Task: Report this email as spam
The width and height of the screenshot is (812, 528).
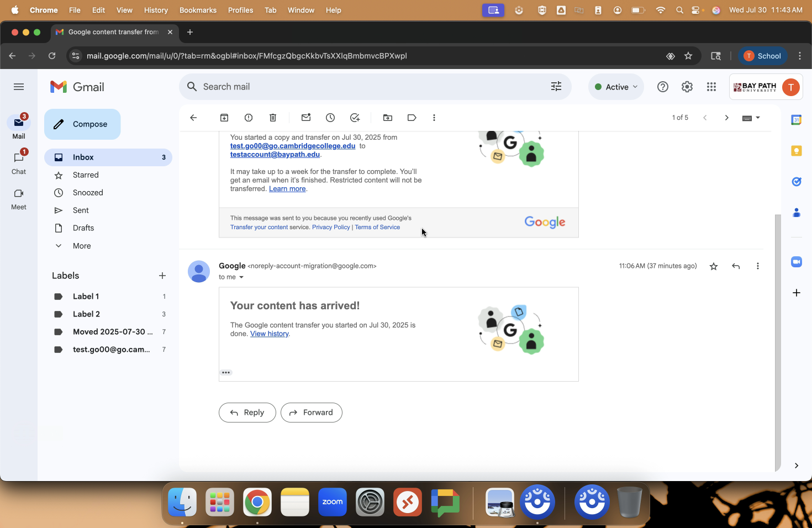Action: [249, 118]
